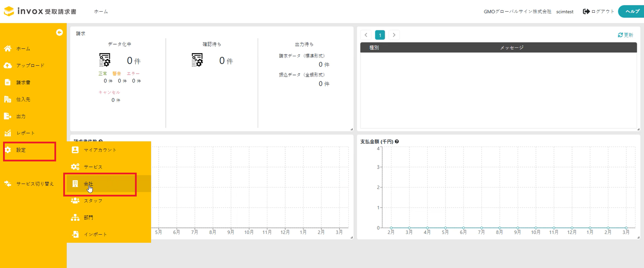Screen dimensions: 644x268
Task: Click the help question mark beside 支払金額
Action: [x=397, y=141]
